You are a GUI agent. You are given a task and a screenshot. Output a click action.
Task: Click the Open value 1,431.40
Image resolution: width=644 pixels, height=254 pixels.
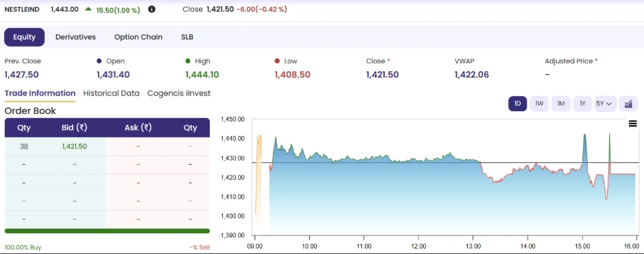point(113,75)
